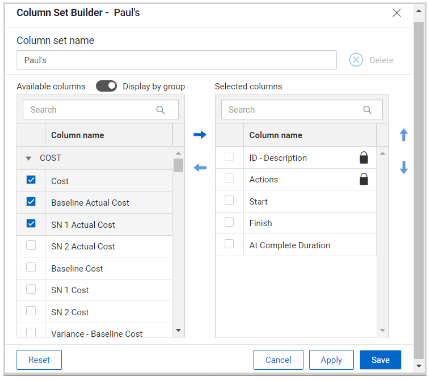Check the Actions row checkbox
This screenshot has height=380, width=429.
coord(229,178)
